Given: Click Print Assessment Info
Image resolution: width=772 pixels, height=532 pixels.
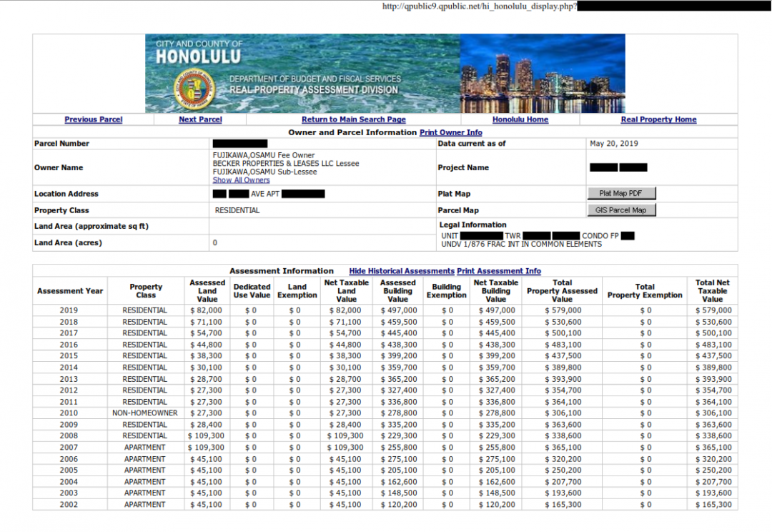Looking at the screenshot, I should 499,271.
